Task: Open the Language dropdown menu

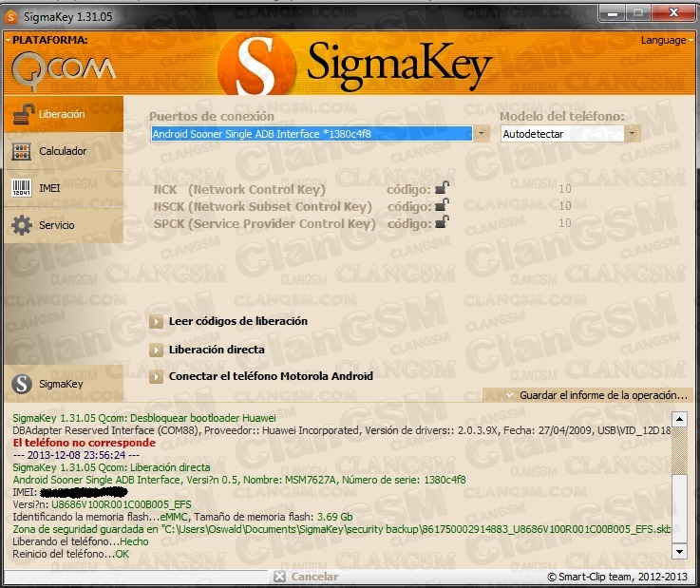Action: (x=667, y=40)
